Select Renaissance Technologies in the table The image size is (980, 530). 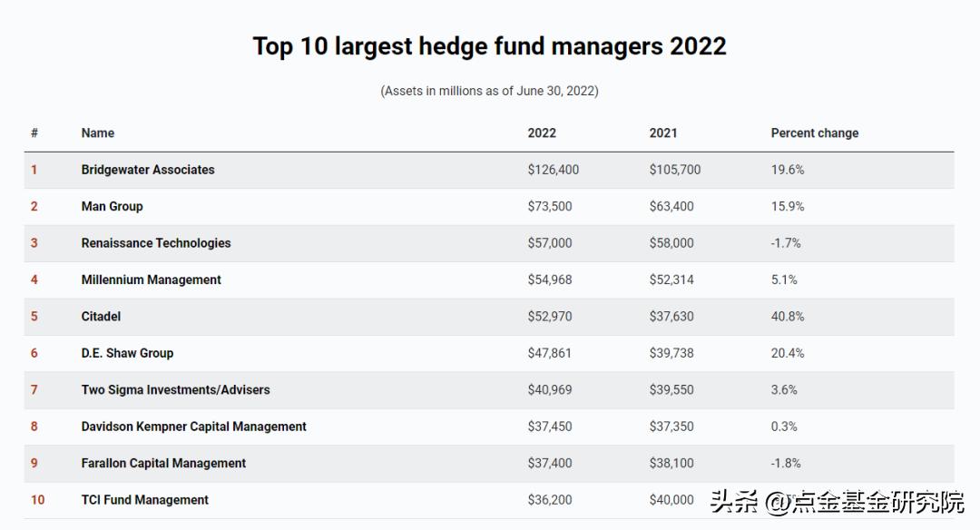coord(156,243)
